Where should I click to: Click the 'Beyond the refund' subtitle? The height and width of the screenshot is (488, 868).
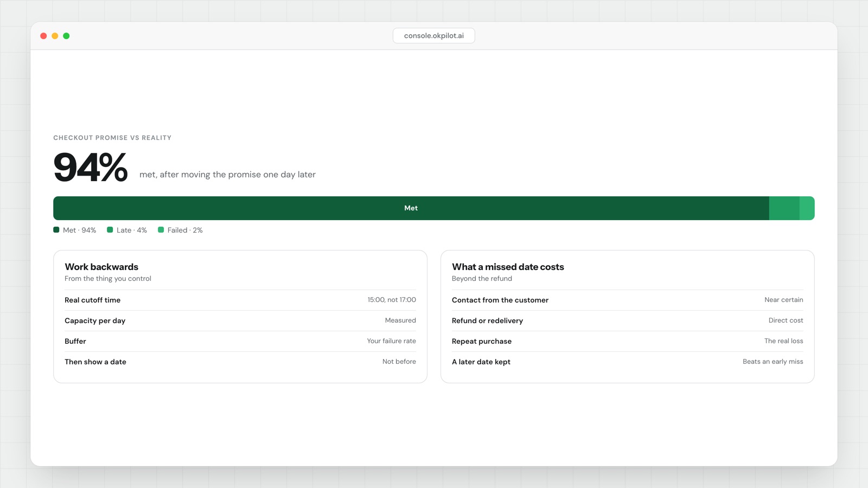(x=482, y=279)
